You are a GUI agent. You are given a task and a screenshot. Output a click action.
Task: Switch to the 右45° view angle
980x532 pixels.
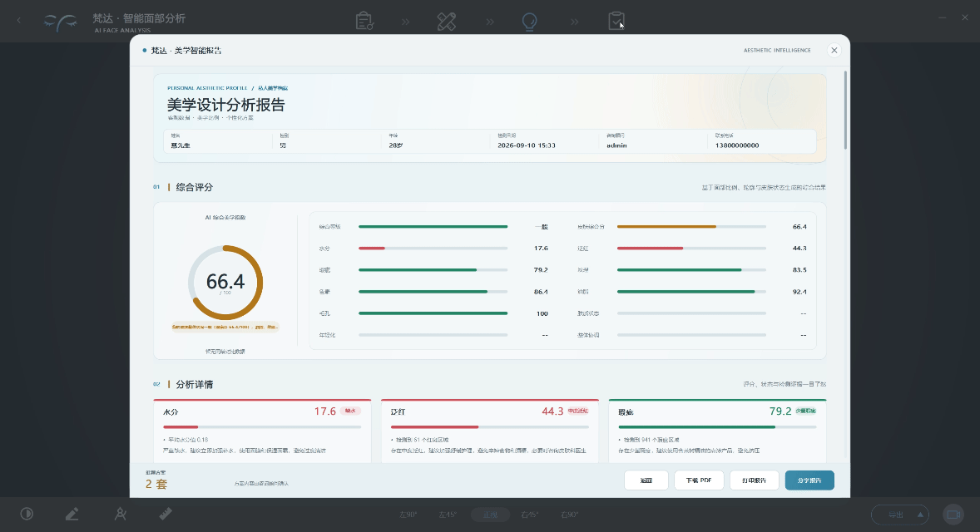[x=529, y=515]
